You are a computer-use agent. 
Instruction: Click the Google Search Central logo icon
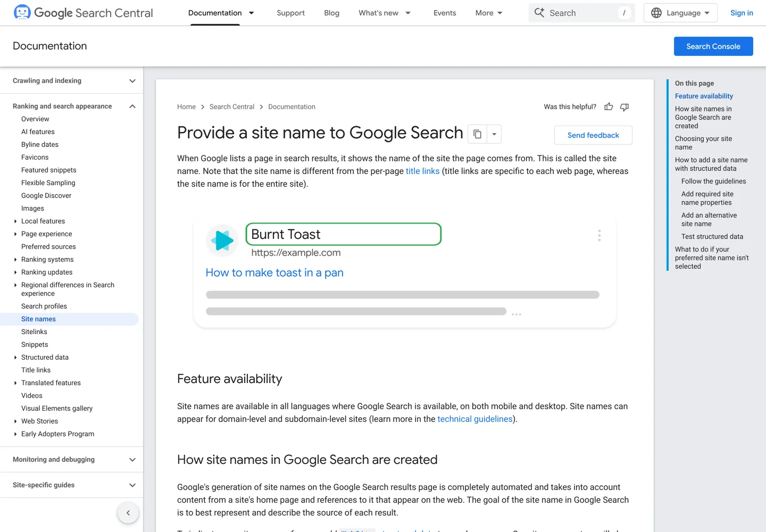point(22,12)
